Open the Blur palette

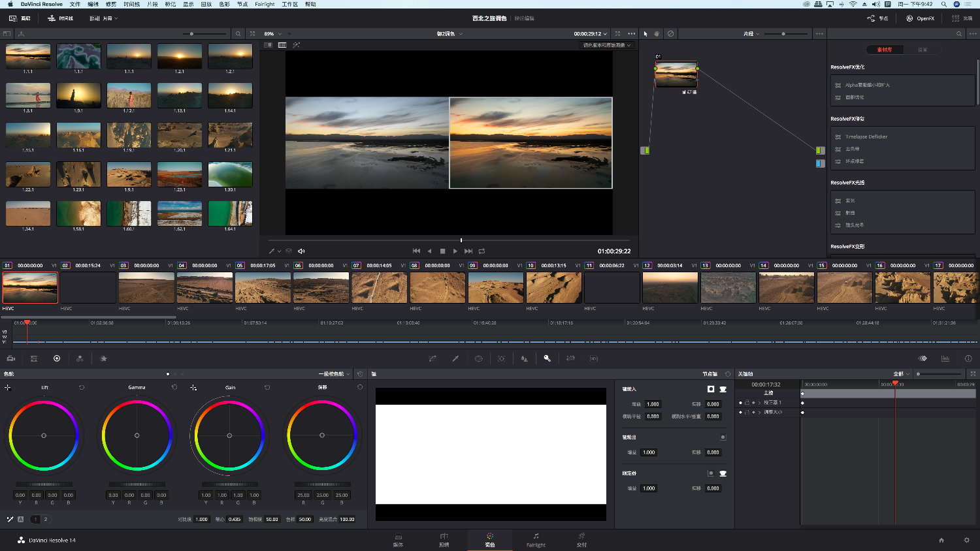point(524,358)
